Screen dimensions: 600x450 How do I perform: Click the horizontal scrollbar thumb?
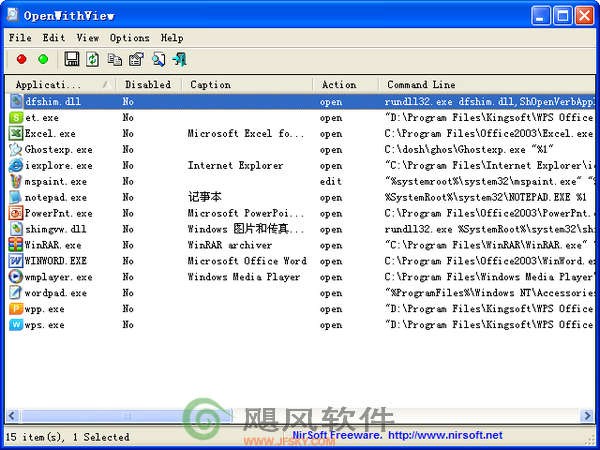coord(127,415)
